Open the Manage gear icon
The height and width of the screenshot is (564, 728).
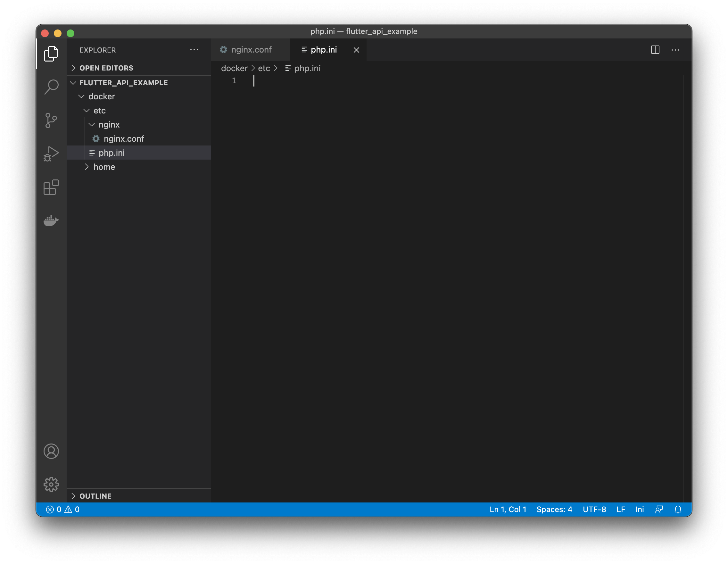tap(51, 484)
